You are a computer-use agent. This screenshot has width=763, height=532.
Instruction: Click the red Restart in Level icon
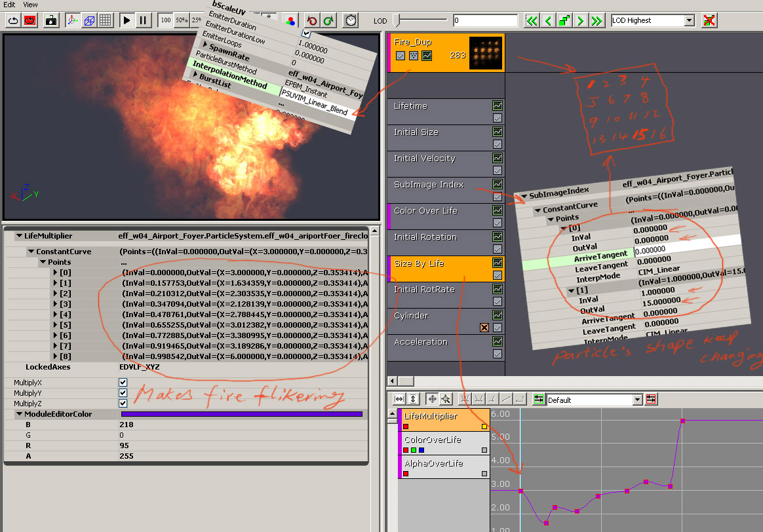click(30, 20)
